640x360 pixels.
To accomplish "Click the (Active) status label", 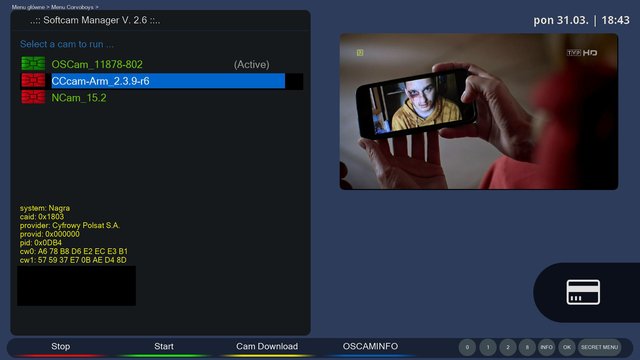I will tap(251, 64).
